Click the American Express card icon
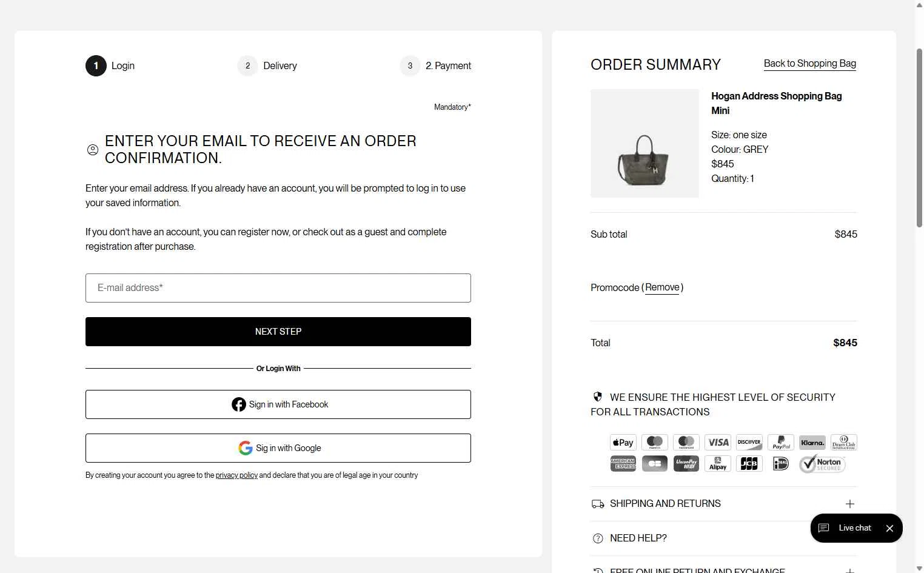Image resolution: width=924 pixels, height=573 pixels. tap(623, 464)
